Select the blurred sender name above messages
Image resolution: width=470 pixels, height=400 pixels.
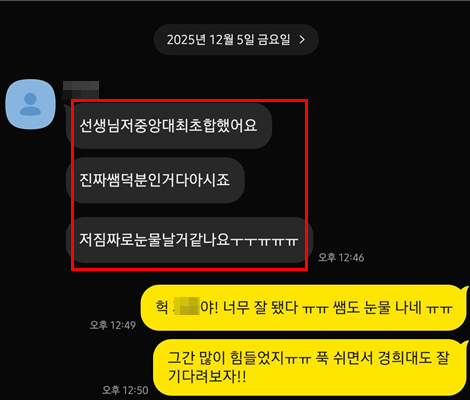click(x=81, y=90)
